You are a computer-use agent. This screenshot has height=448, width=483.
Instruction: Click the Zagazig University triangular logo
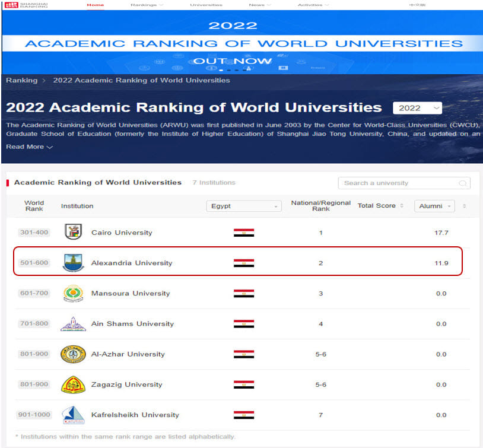point(73,385)
